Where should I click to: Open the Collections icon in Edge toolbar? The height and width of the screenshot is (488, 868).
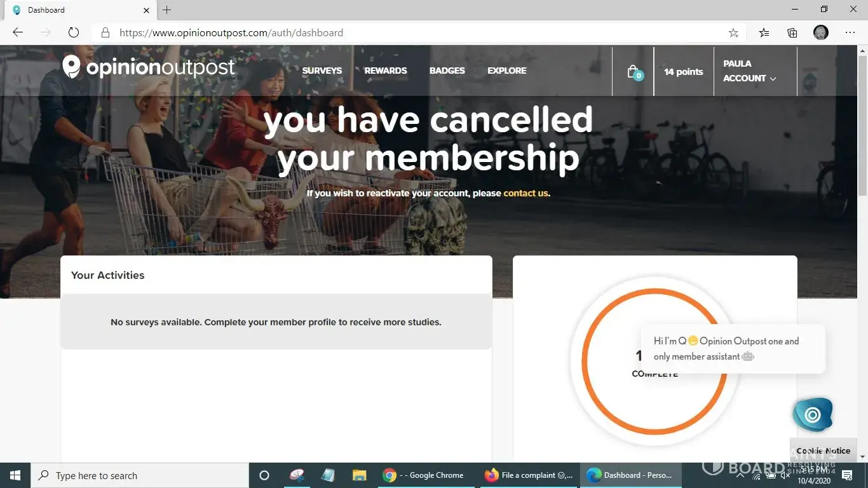click(x=792, y=32)
